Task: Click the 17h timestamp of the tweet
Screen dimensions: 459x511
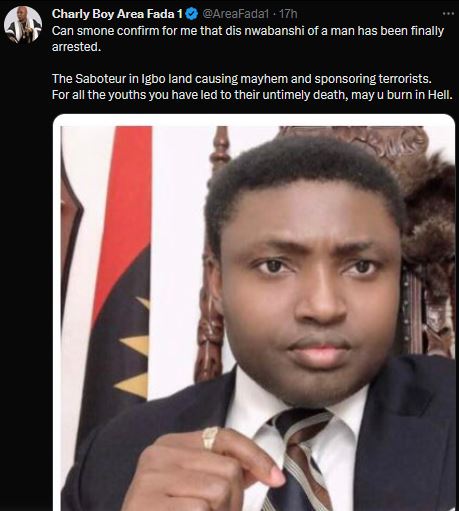Action: click(288, 14)
